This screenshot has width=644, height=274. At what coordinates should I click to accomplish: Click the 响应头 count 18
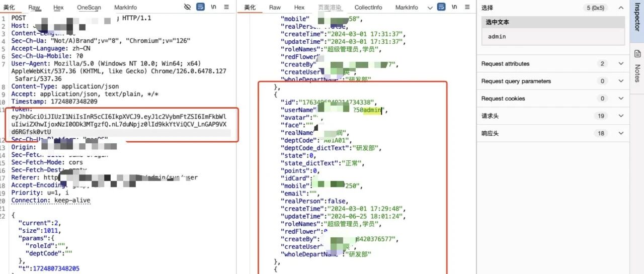pyautogui.click(x=601, y=133)
